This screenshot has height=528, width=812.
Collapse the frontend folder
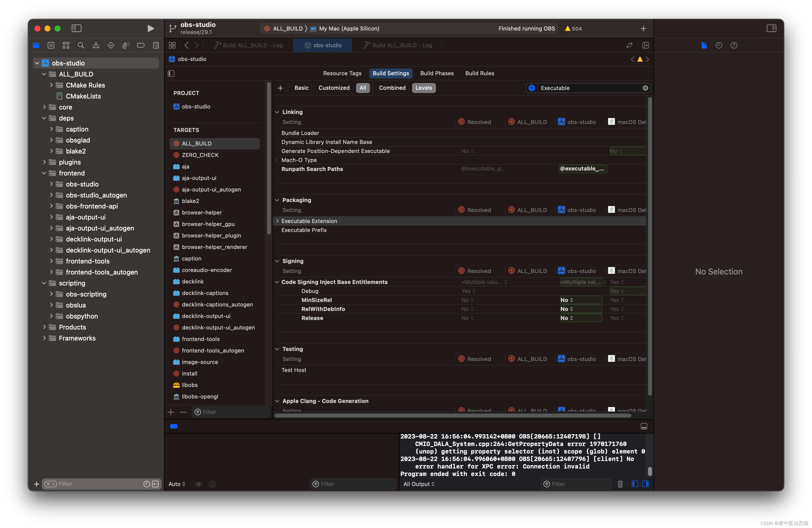click(x=44, y=173)
